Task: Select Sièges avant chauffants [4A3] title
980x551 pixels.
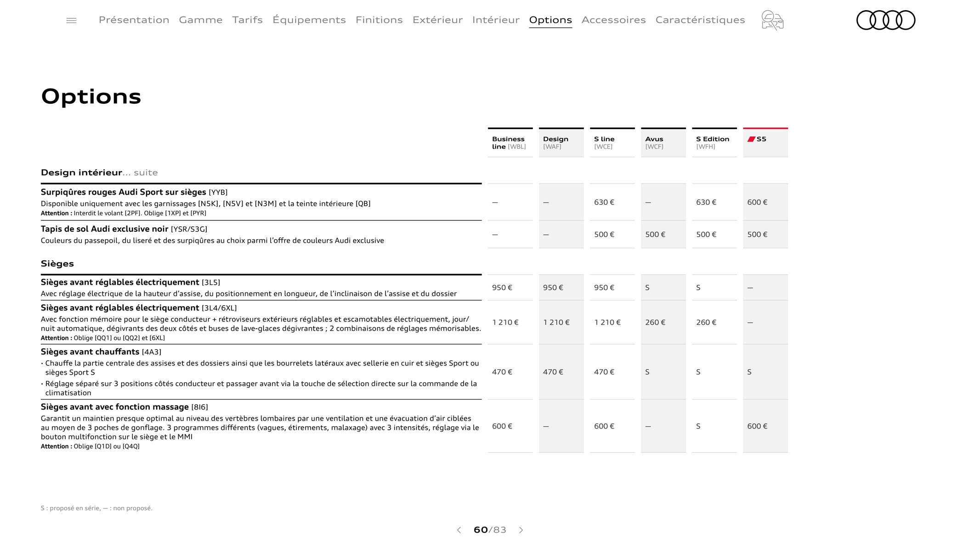Action: pyautogui.click(x=101, y=352)
